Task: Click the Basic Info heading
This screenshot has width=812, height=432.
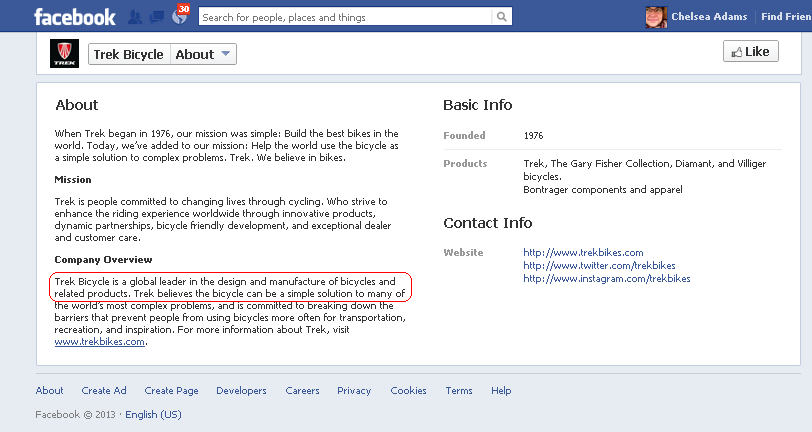Action: point(477,105)
